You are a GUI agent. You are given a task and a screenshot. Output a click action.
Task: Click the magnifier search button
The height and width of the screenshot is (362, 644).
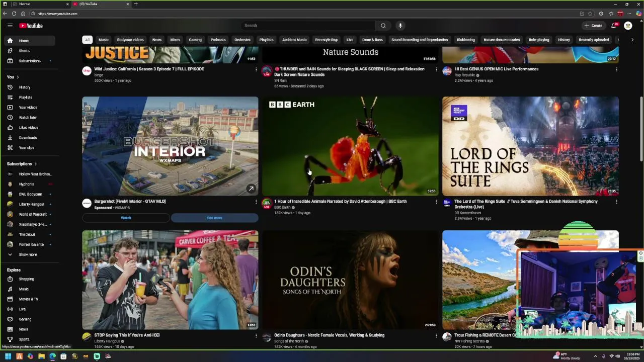pyautogui.click(x=383, y=26)
